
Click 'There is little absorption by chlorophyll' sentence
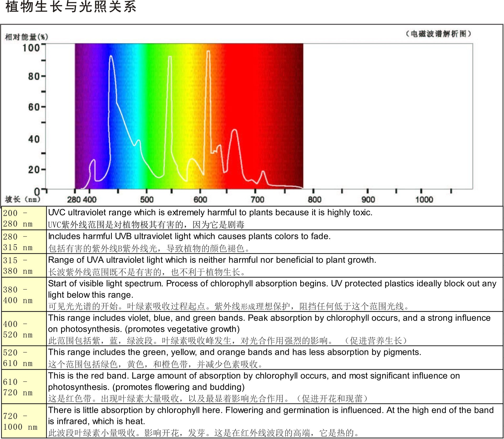(x=271, y=410)
